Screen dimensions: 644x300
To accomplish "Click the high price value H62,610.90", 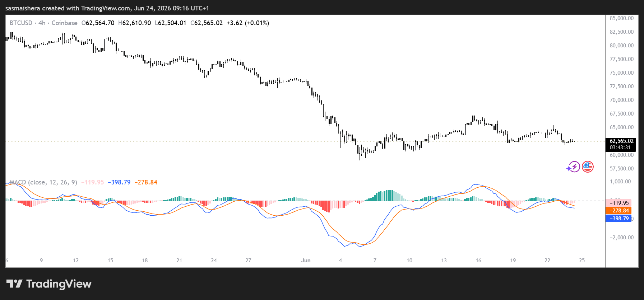I will pos(134,23).
